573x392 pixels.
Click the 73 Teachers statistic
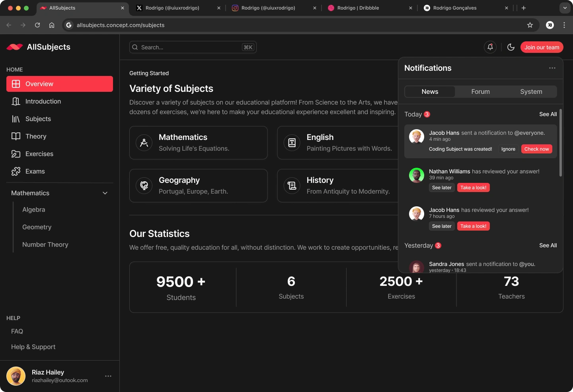coord(511,287)
